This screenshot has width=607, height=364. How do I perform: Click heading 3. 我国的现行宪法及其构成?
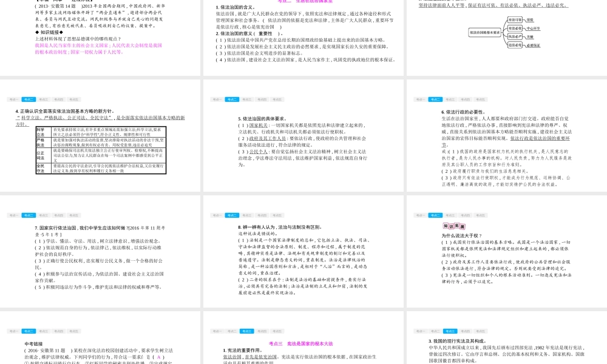pos(457,341)
